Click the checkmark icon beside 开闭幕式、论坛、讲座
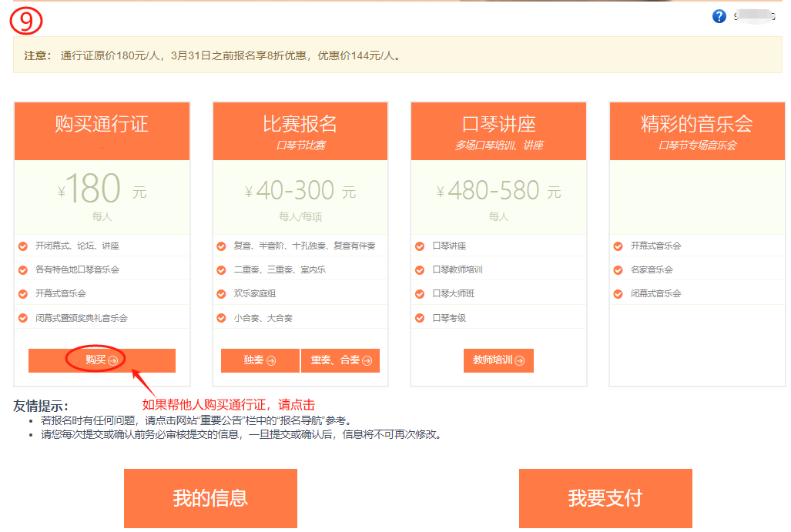The height and width of the screenshot is (532, 791). pos(23,246)
